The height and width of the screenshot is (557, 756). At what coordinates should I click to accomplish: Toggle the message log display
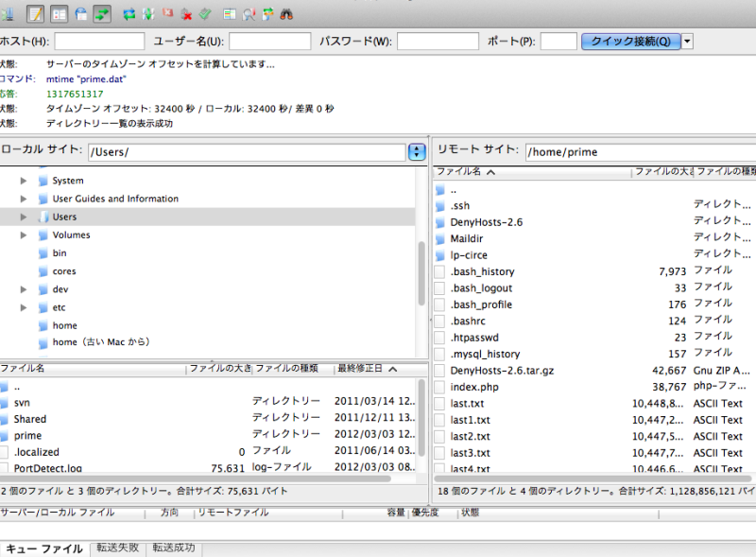pos(36,14)
